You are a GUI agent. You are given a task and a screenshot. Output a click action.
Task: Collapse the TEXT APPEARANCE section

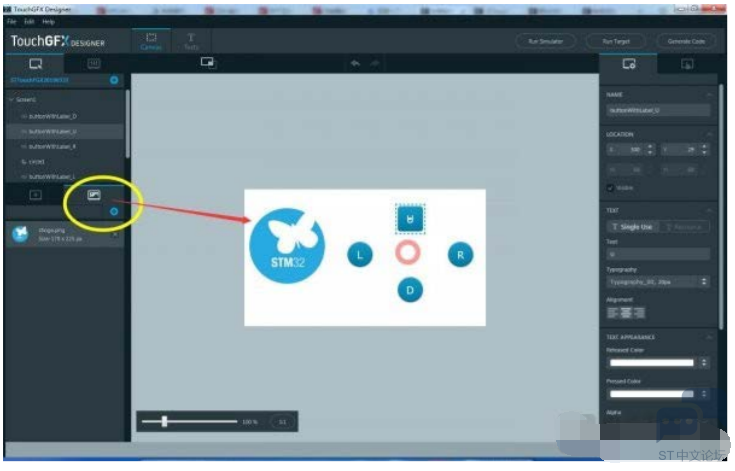[x=709, y=337]
